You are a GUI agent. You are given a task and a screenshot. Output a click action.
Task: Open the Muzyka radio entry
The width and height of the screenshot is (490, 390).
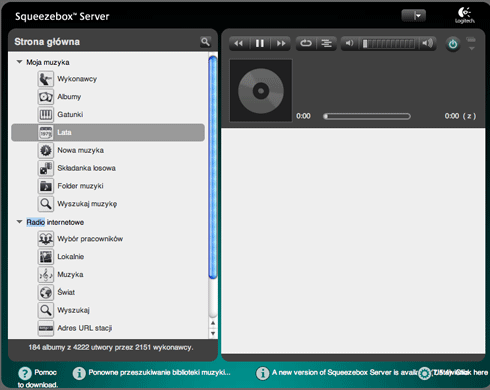coord(70,275)
